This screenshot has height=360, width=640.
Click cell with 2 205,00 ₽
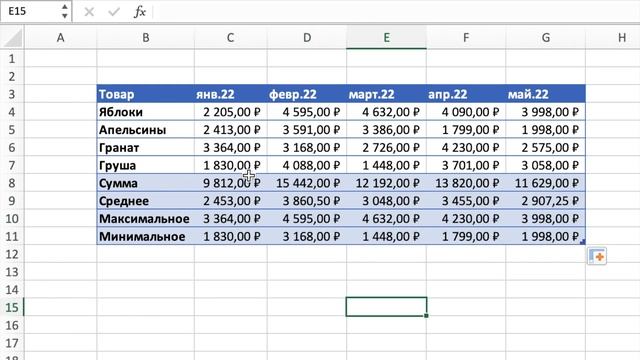coord(231,112)
